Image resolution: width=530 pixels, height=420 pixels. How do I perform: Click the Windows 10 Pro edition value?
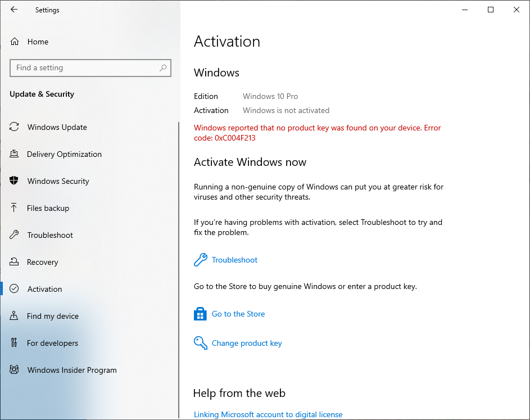click(270, 96)
